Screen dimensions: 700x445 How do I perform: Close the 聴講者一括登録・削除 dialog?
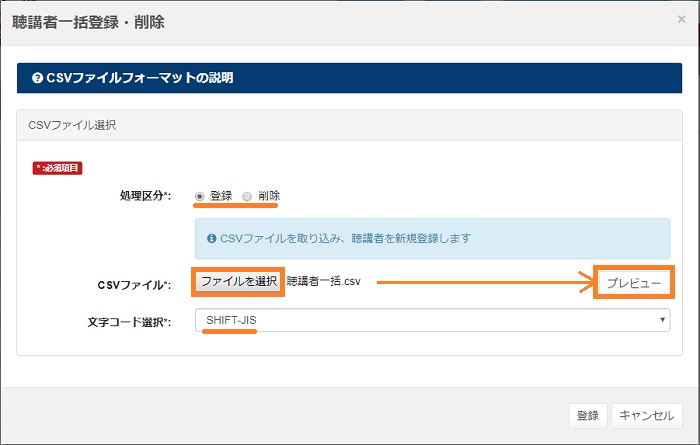click(x=681, y=19)
